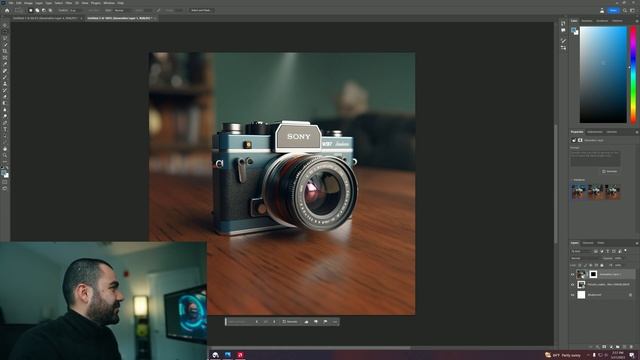Viewport: 640px width, 360px height.
Task: Click the blue Share button
Action: coord(613,10)
